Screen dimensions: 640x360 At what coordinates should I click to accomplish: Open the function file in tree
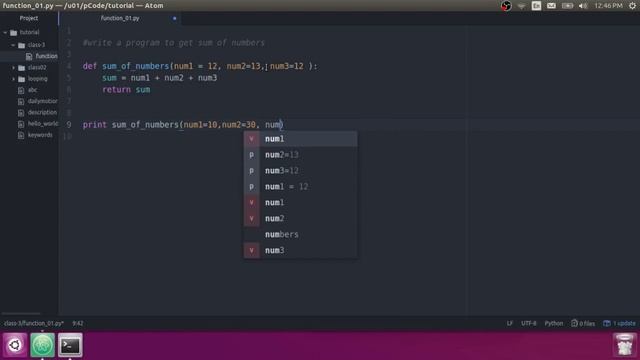pyautogui.click(x=46, y=56)
